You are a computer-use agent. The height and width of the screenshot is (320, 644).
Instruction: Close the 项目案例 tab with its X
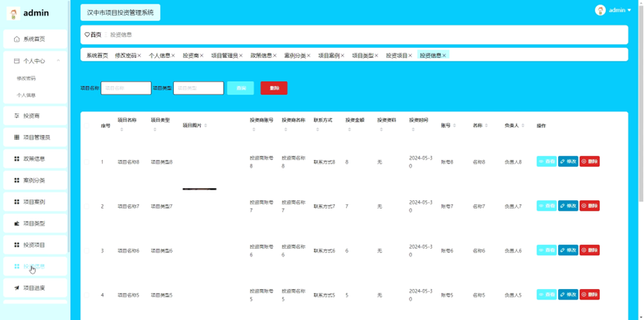click(x=343, y=56)
